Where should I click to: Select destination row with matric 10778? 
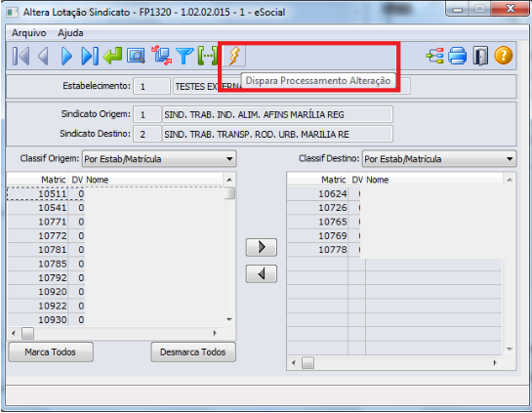pyautogui.click(x=394, y=249)
